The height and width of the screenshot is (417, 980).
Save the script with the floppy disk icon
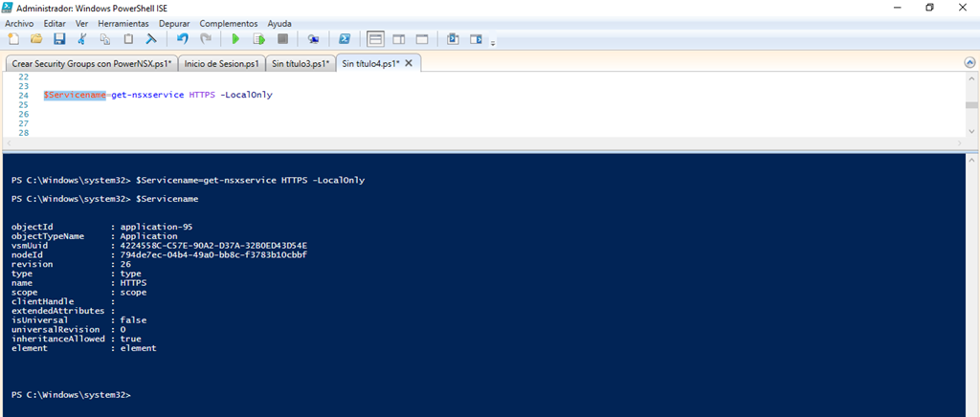[59, 39]
